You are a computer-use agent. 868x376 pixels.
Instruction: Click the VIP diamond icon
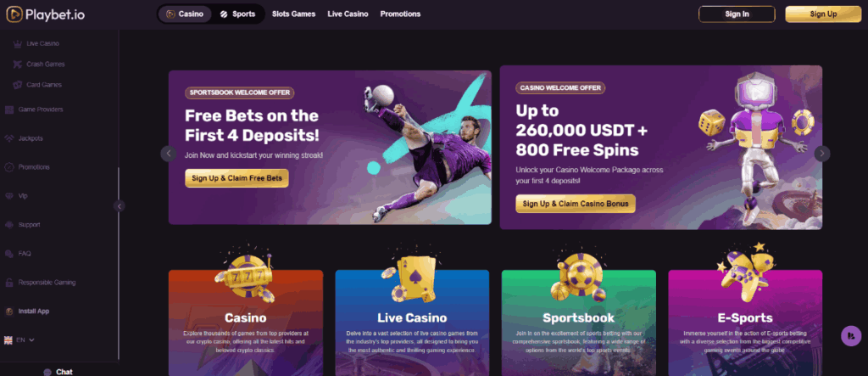8,196
